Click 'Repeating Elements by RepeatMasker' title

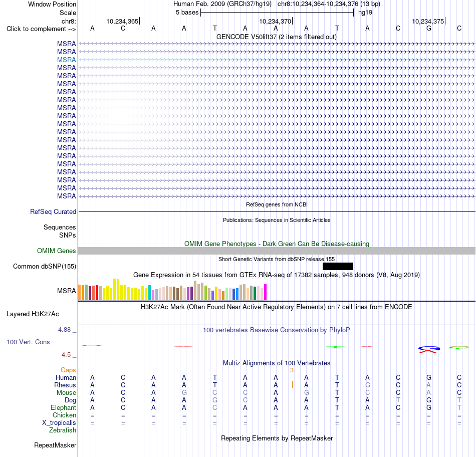coord(277,438)
